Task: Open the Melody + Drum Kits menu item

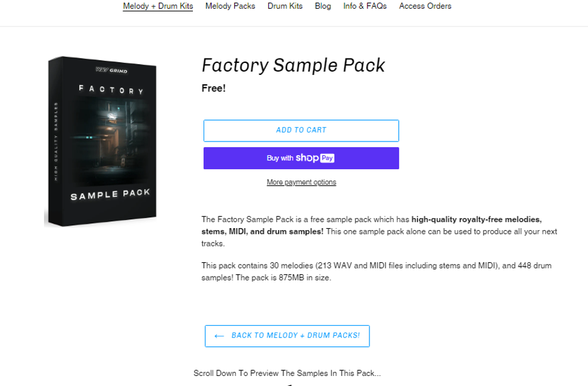Action: pos(158,6)
